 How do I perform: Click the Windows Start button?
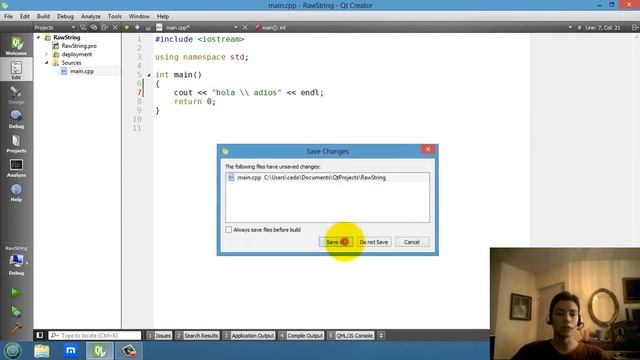(13, 351)
